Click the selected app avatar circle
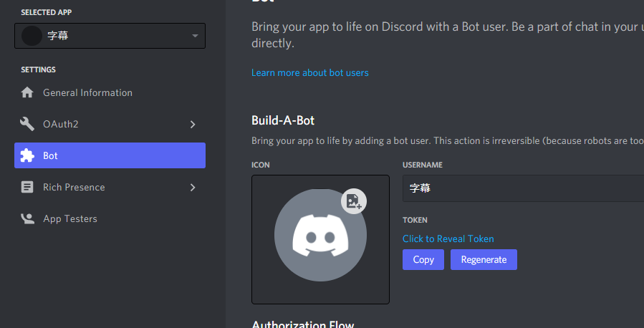The image size is (644, 328). 32,36
